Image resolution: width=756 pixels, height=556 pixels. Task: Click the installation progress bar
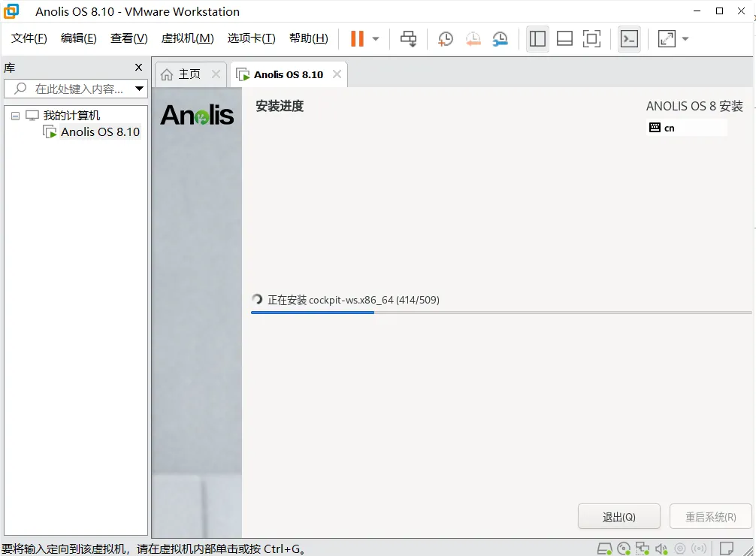[501, 313]
